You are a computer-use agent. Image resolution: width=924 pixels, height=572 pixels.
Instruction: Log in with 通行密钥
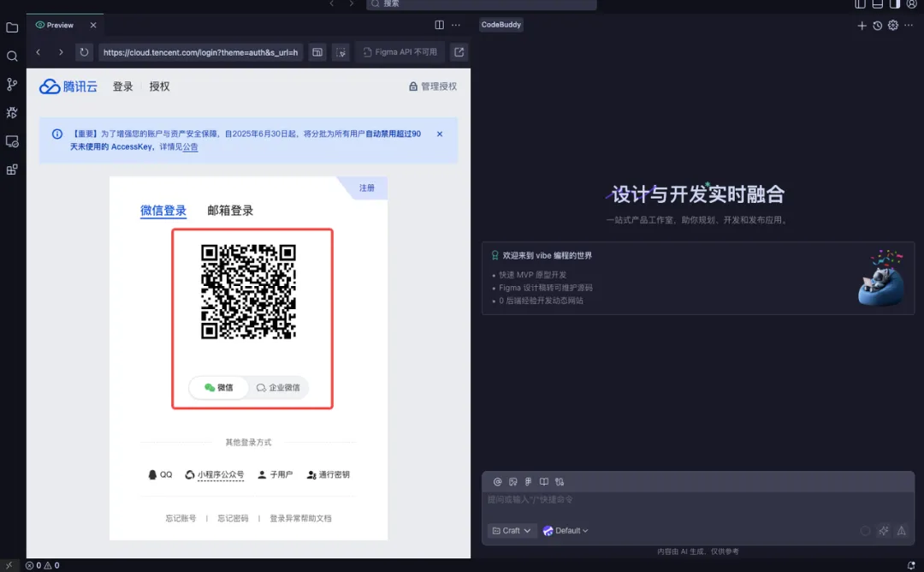[329, 474]
